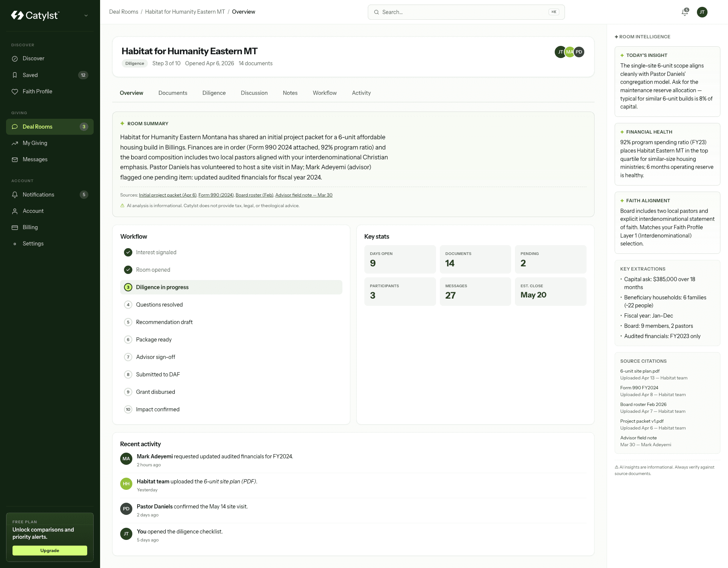The width and height of the screenshot is (728, 568).
Task: Click the PD participant avatar in header
Action: click(x=579, y=52)
